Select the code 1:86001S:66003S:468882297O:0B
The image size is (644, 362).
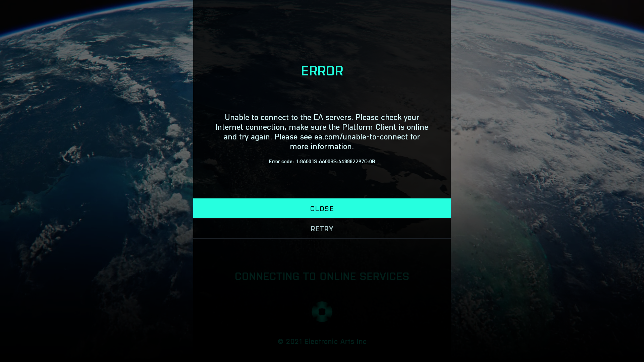335,162
